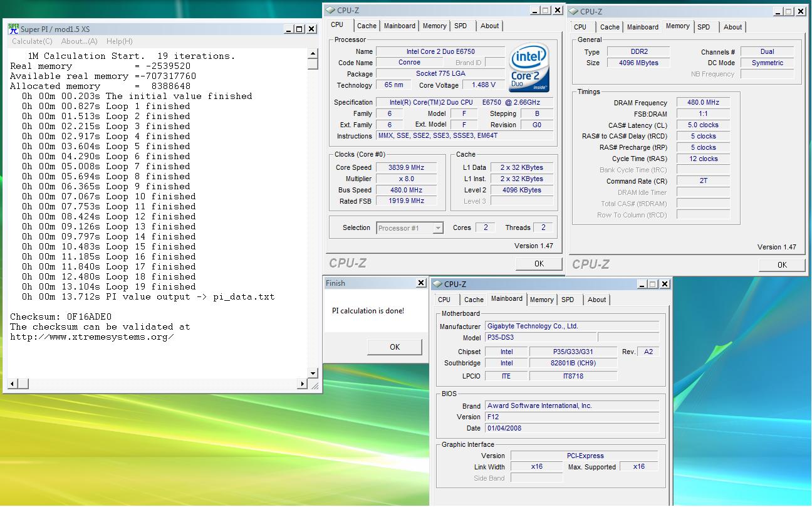The width and height of the screenshot is (812, 507).
Task: Click the Super PI title bar icon
Action: click(13, 29)
